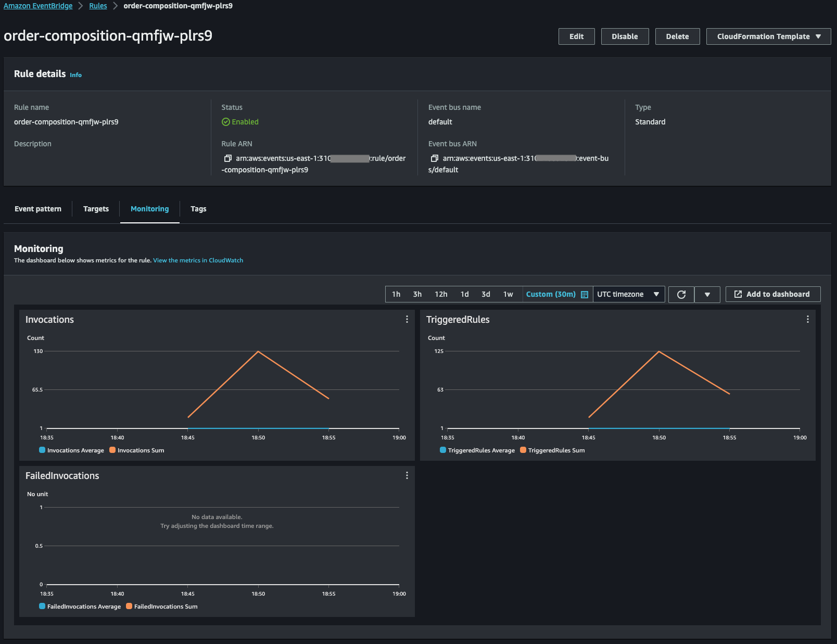The image size is (837, 644).
Task: Select the 1h time range
Action: point(396,294)
